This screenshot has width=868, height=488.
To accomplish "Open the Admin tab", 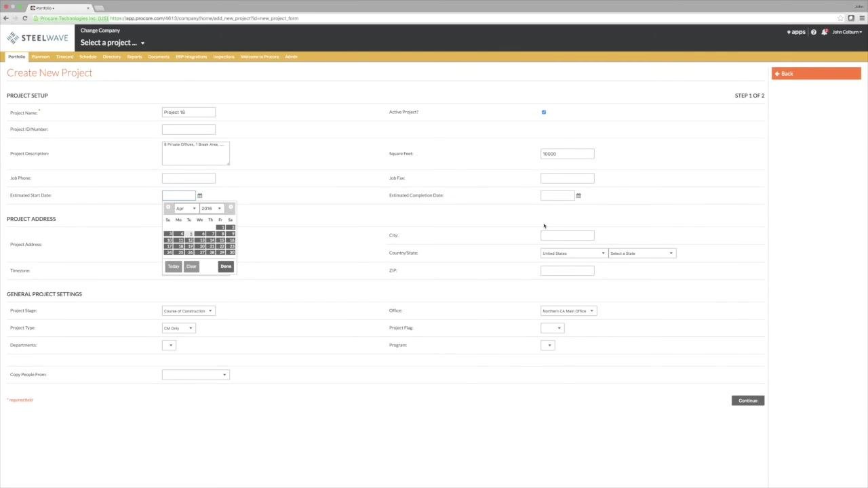I will (x=291, y=57).
